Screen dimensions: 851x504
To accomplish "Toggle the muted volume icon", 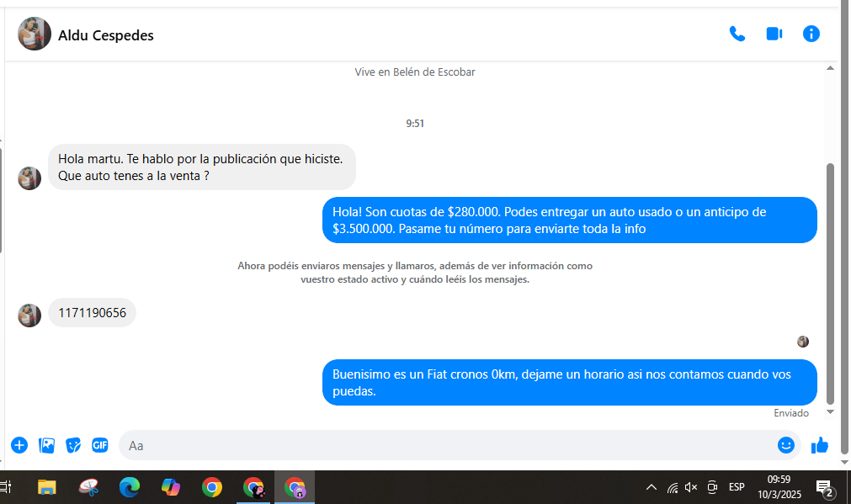I will [691, 487].
